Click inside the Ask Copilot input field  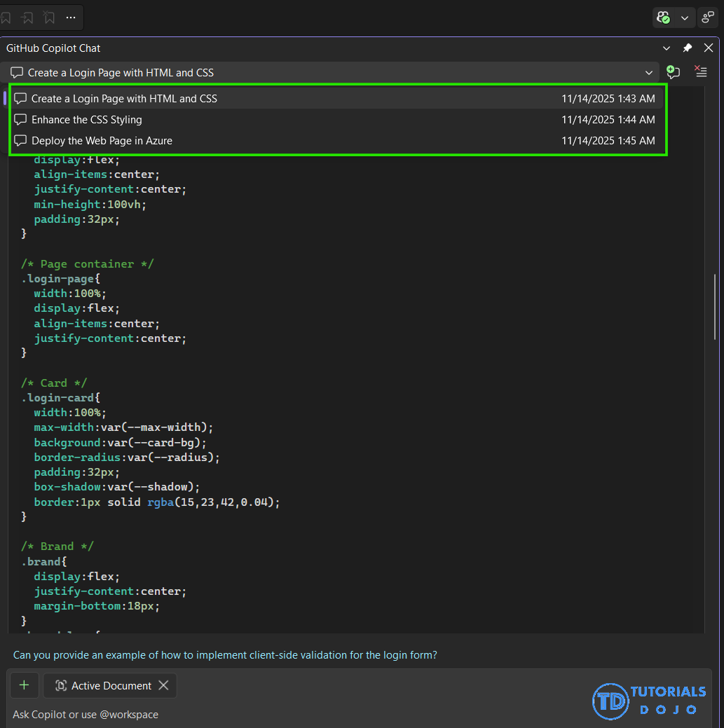click(280, 714)
